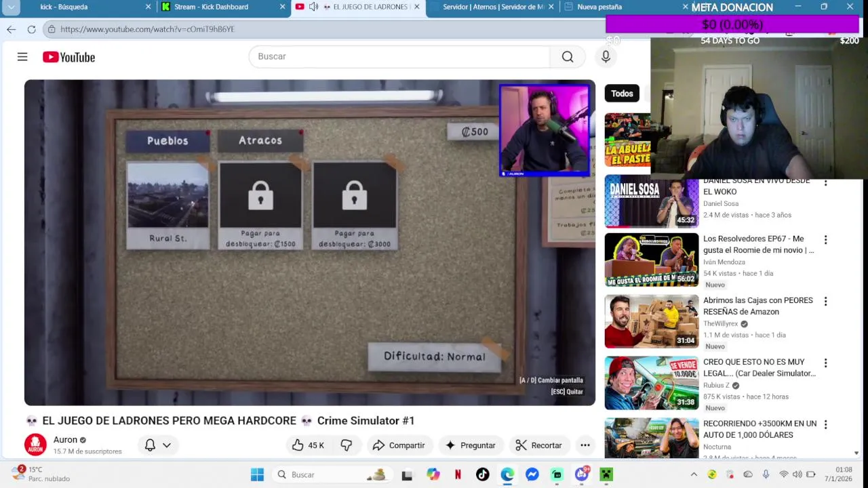The image size is (868, 488).
Task: Open more actions three-dot menu under video
Action: point(585,445)
